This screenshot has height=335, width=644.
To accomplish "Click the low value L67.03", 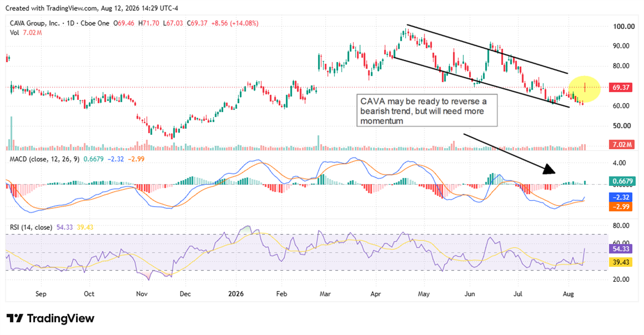I will point(173,24).
